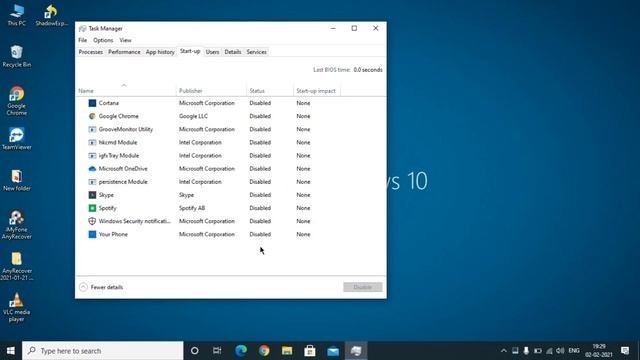Screen dimensions: 640x360
Task: Click the persistence Module row icon
Action: pyautogui.click(x=92, y=182)
